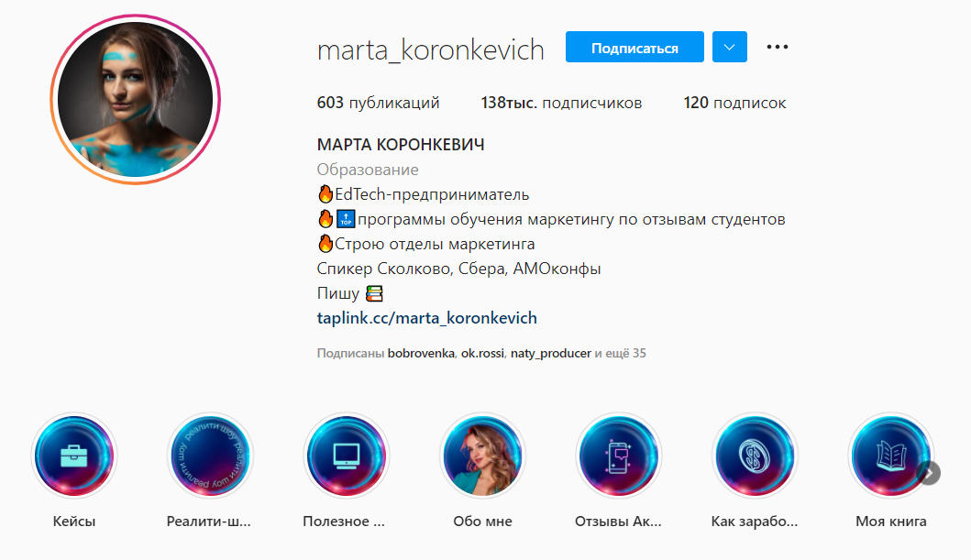Screen dimensions: 971x560
Task: Click the Обо мне highlight label
Action: coord(482,521)
